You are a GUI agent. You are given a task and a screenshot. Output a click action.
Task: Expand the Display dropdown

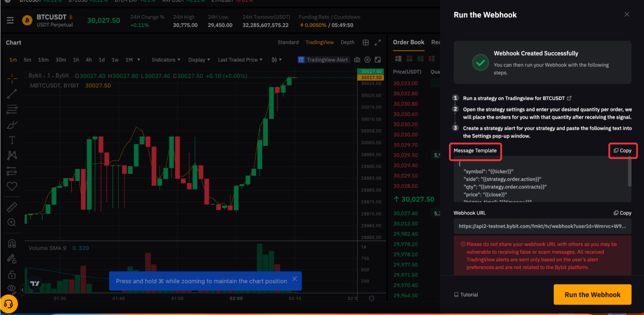199,60
